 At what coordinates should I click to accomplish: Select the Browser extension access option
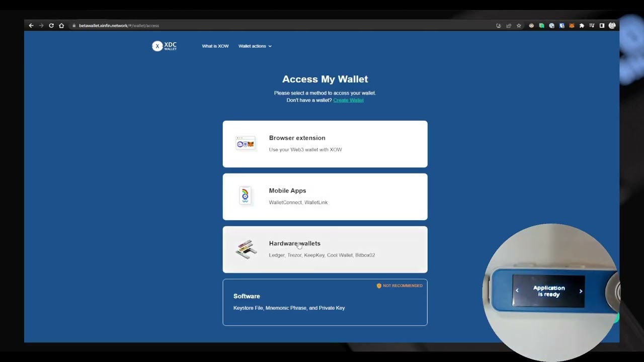325,144
